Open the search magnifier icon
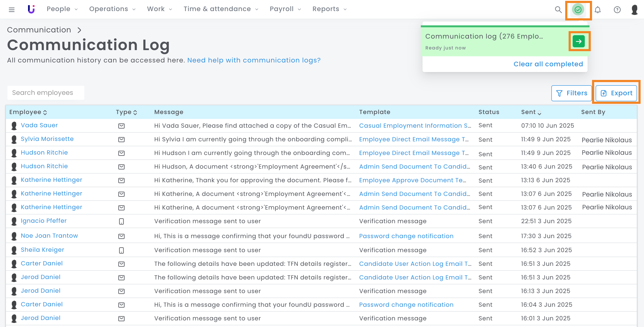The image size is (644, 327). 558,10
